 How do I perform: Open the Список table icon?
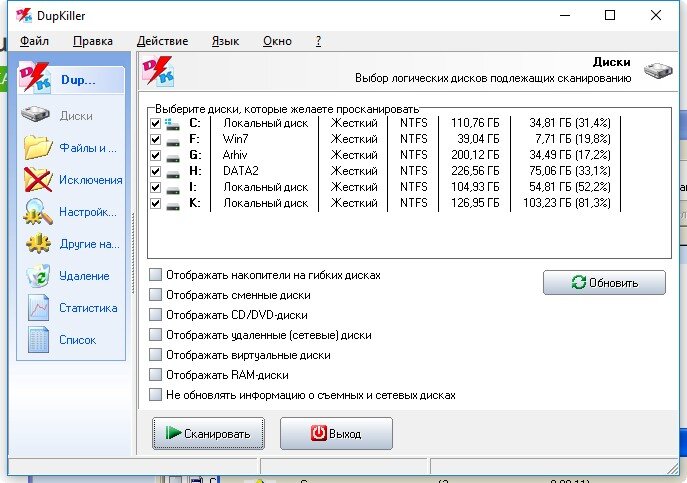38,340
